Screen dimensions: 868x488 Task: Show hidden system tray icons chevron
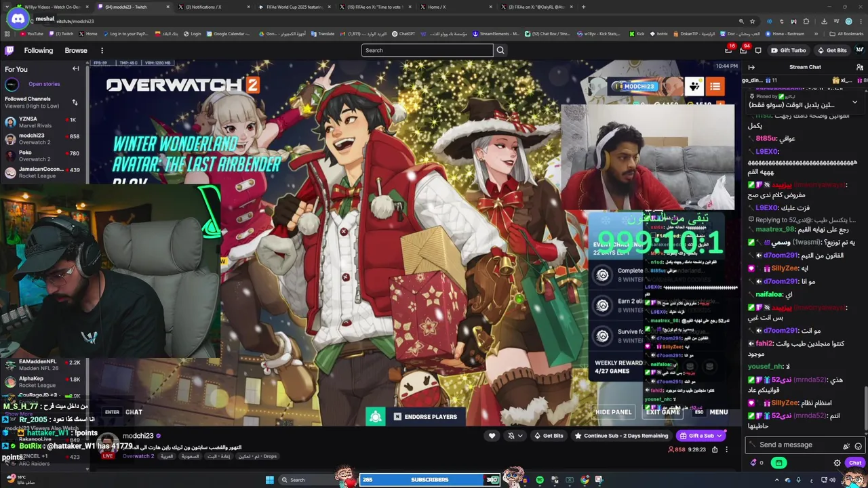click(776, 480)
